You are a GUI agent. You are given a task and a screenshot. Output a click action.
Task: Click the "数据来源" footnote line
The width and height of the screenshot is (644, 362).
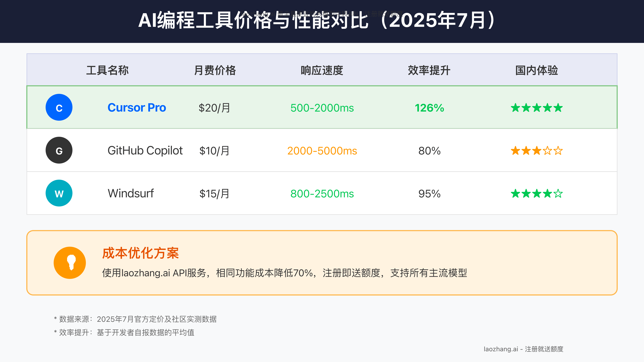(135, 319)
